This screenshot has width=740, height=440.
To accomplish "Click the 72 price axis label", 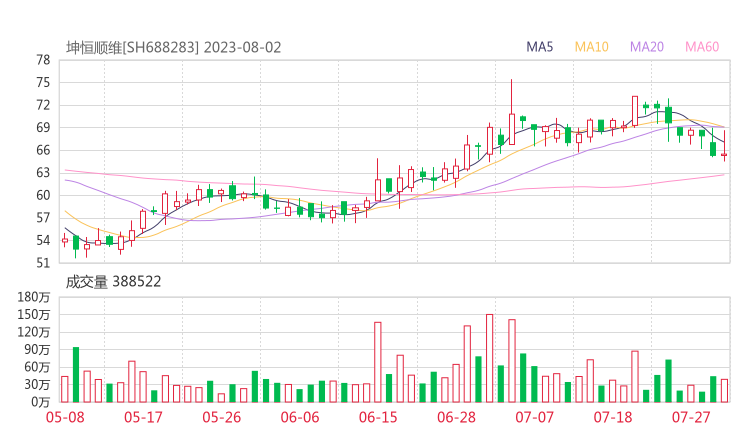I will 43,105.
